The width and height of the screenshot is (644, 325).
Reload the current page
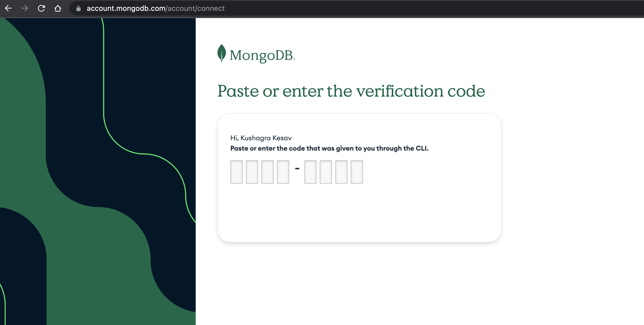coord(41,9)
